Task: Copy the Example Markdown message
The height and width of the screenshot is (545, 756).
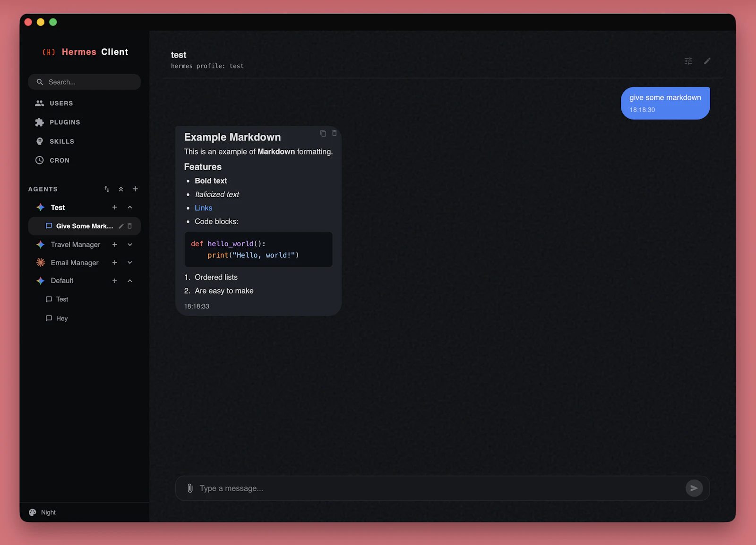Action: click(x=323, y=133)
